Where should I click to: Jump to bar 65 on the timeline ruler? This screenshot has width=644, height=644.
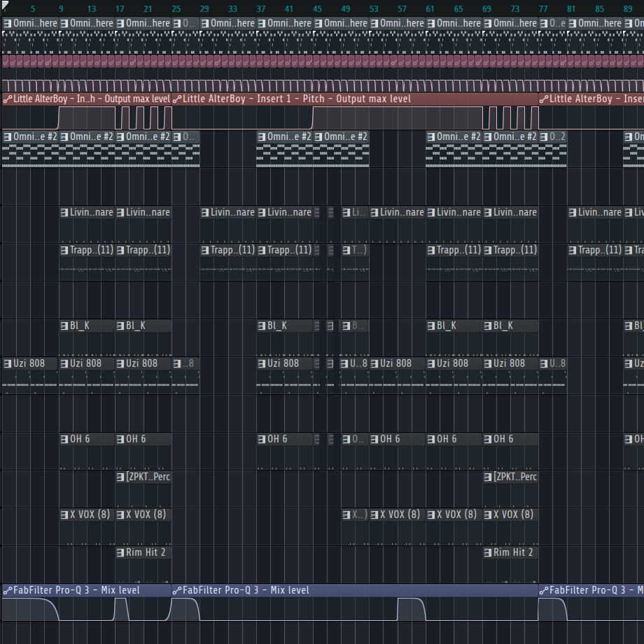pyautogui.click(x=458, y=8)
